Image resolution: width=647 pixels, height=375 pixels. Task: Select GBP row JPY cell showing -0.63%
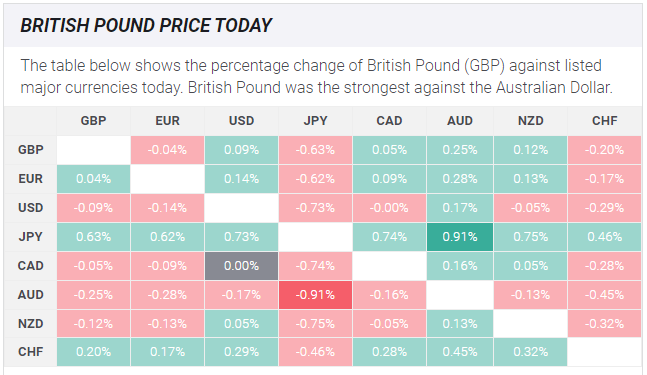click(315, 150)
